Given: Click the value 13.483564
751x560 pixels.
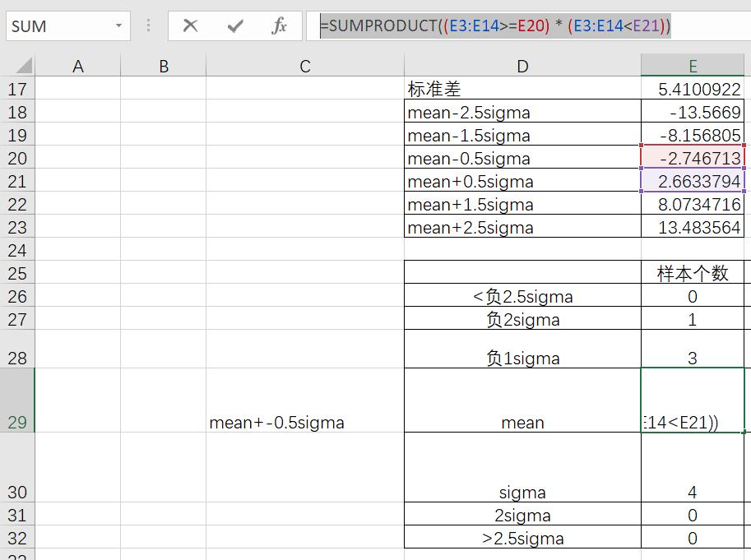Looking at the screenshot, I should [x=693, y=226].
